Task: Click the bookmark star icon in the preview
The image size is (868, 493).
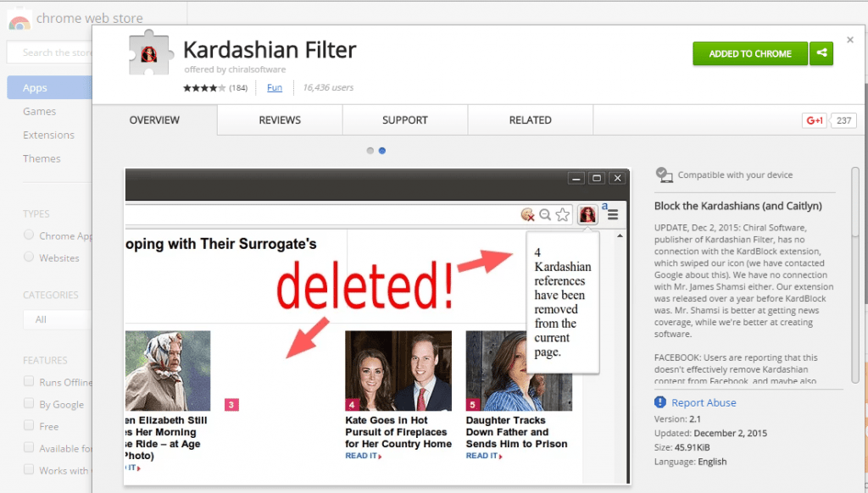Action: point(563,214)
